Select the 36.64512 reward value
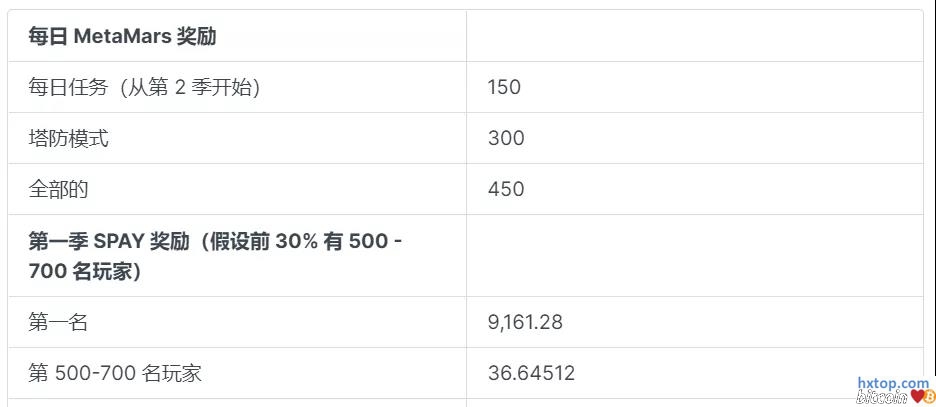Viewport: 936px width, 407px height. (531, 373)
